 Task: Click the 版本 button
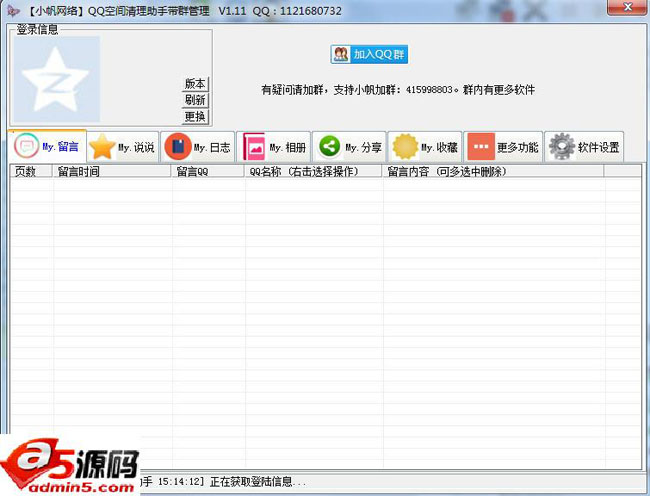[195, 84]
